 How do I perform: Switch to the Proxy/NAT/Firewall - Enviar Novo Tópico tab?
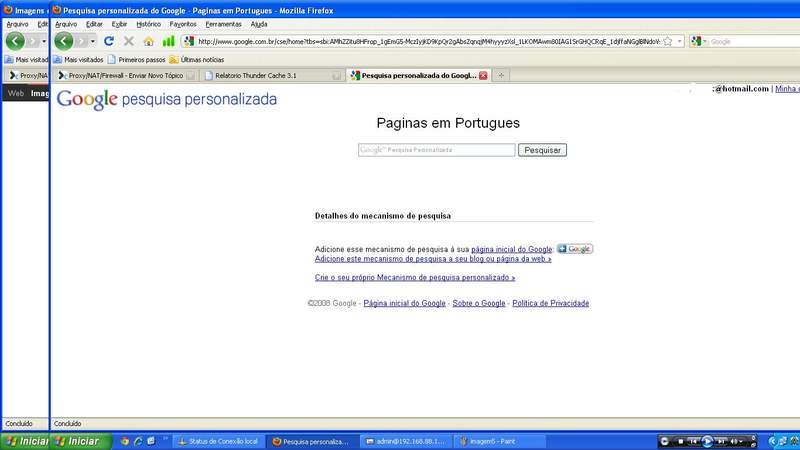pyautogui.click(x=125, y=76)
